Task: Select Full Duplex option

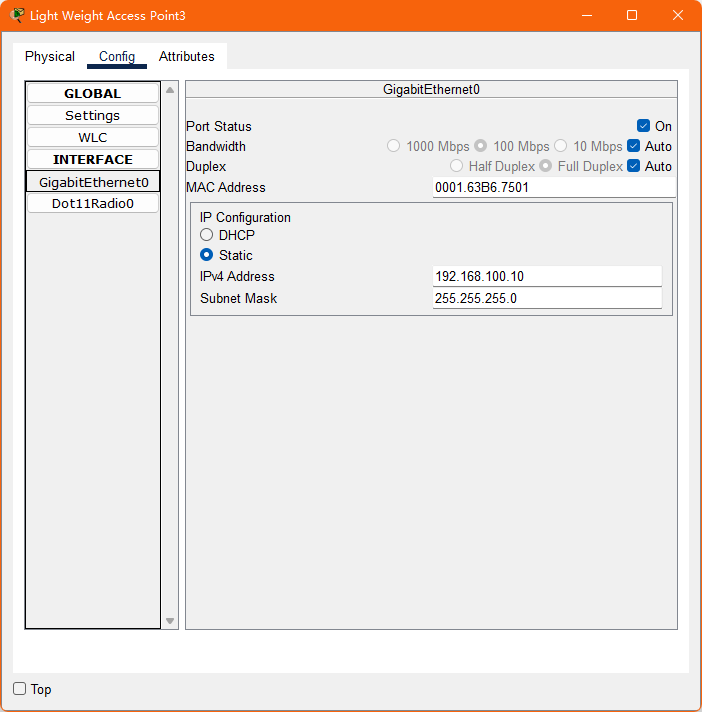Action: [x=545, y=166]
